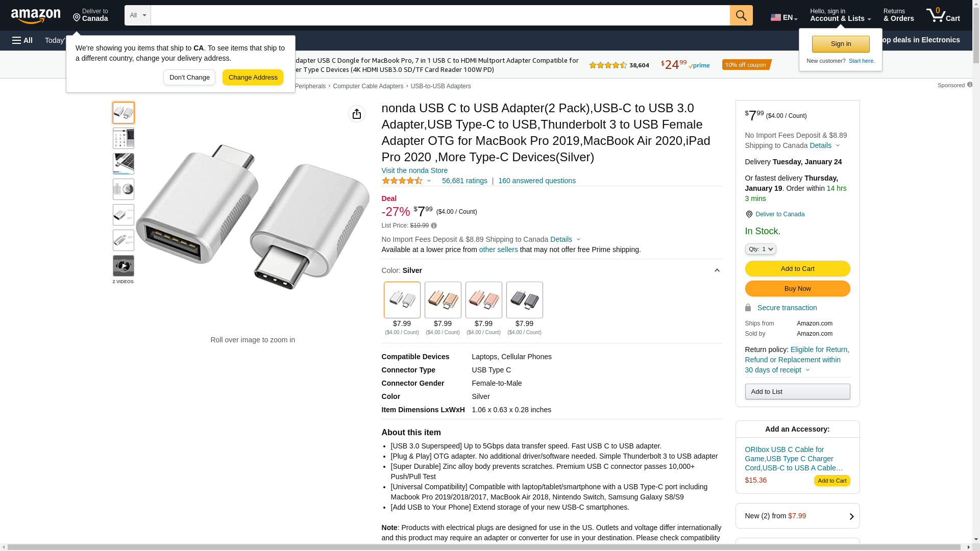Image resolution: width=980 pixels, height=551 pixels.
Task: Open the All hamburger menu
Action: click(22, 40)
